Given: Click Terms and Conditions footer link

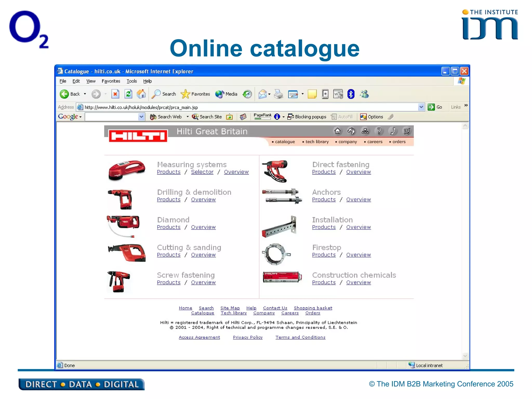Looking at the screenshot, I should tap(300, 337).
